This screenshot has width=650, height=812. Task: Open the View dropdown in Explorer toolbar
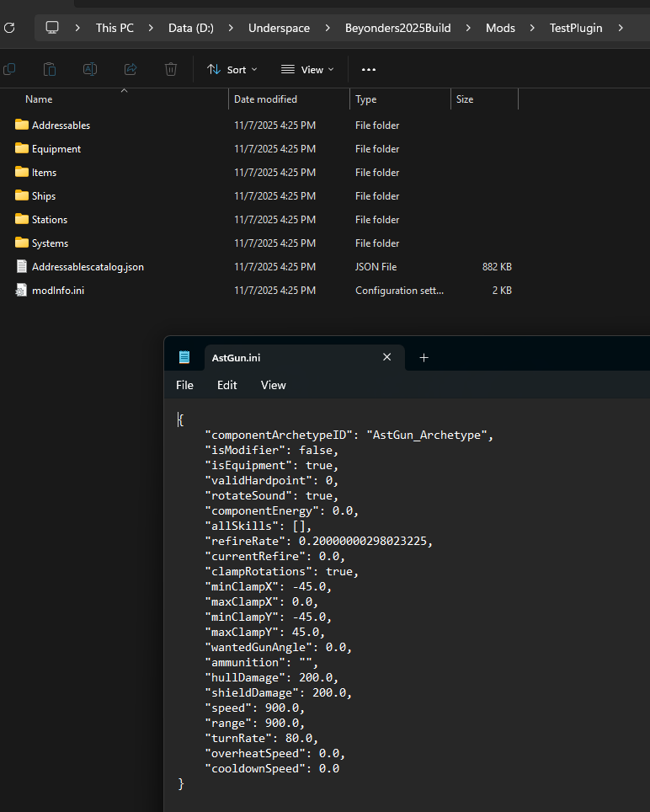(x=307, y=69)
